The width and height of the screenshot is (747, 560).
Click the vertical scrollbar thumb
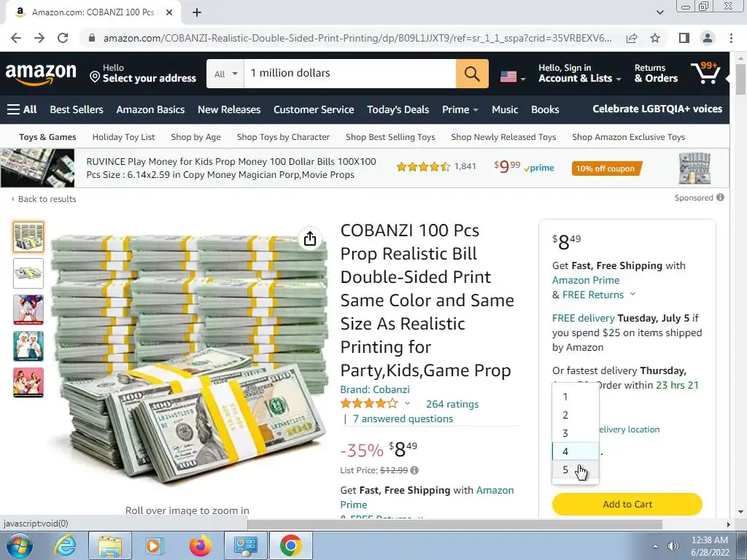pyautogui.click(x=741, y=79)
